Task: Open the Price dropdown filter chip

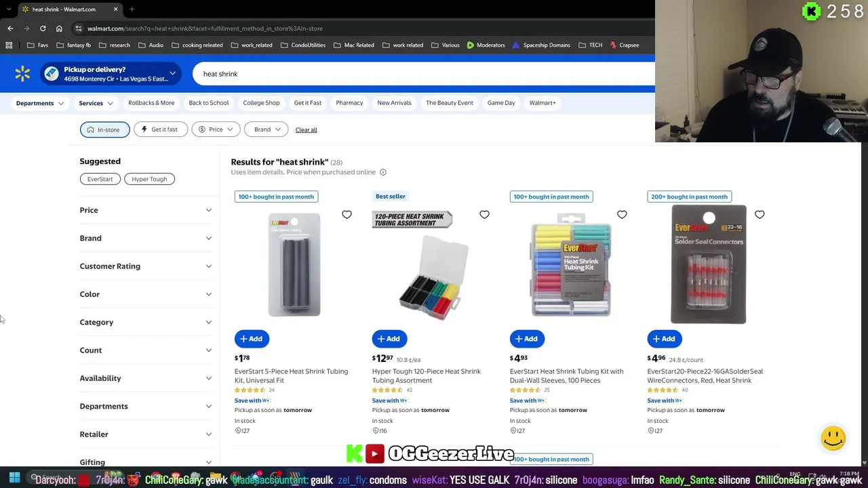Action: point(216,129)
